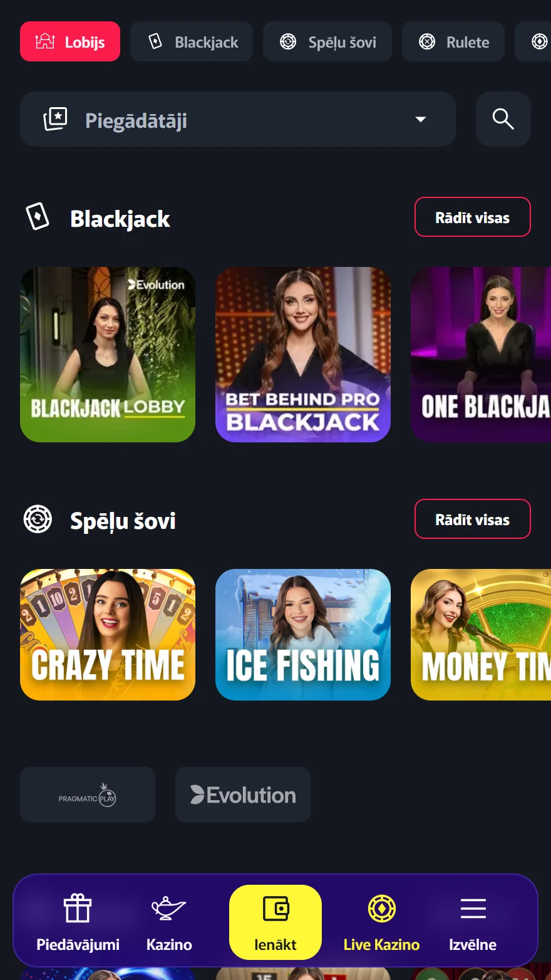Open the Spēļu šovi category tab

[327, 41]
